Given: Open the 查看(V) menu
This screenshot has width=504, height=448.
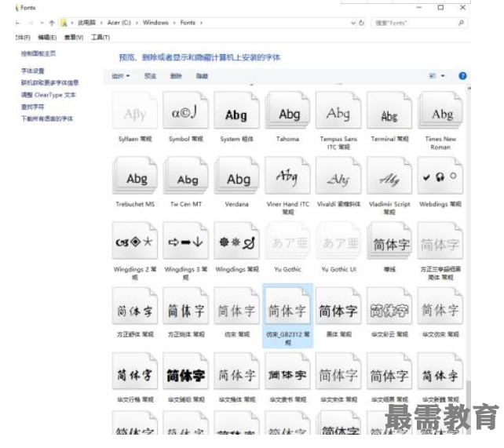Looking at the screenshot, I should [x=74, y=38].
